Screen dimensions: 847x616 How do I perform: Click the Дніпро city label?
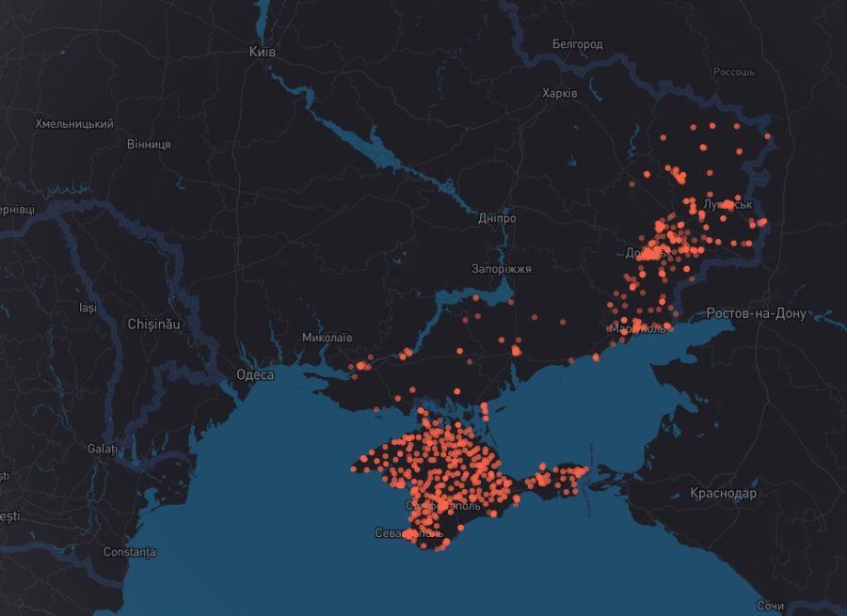pyautogui.click(x=497, y=218)
